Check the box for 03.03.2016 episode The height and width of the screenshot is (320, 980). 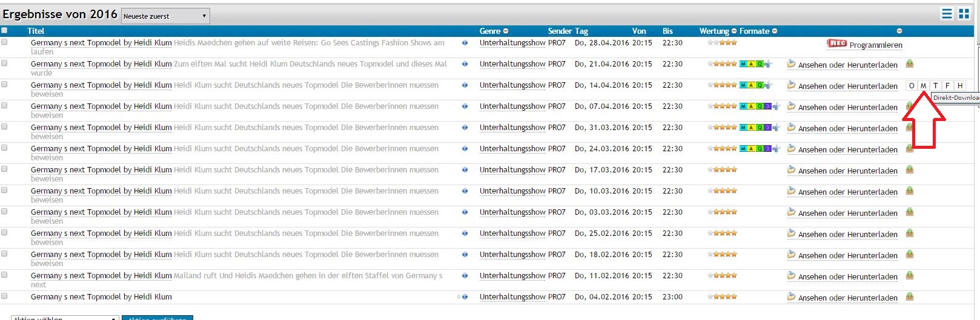(x=4, y=211)
